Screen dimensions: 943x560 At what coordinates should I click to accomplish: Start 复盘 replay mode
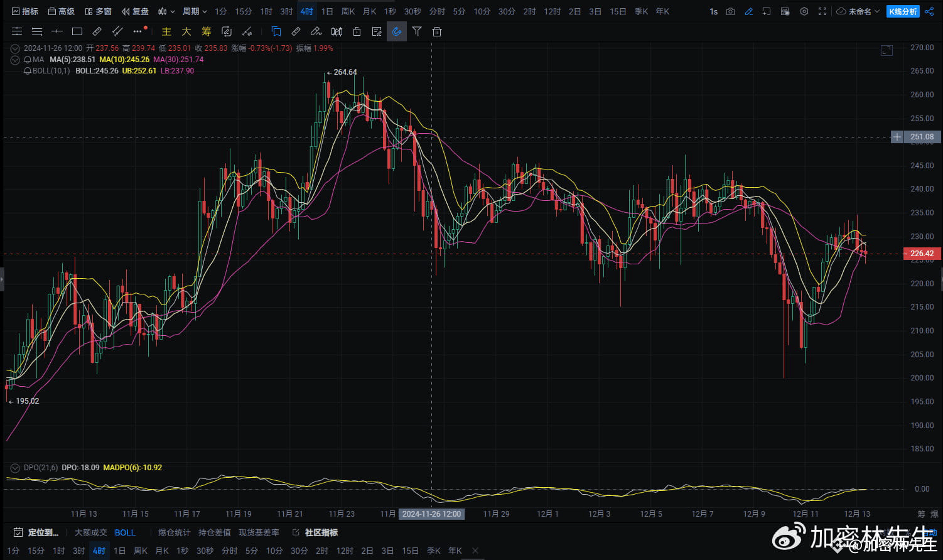(136, 11)
